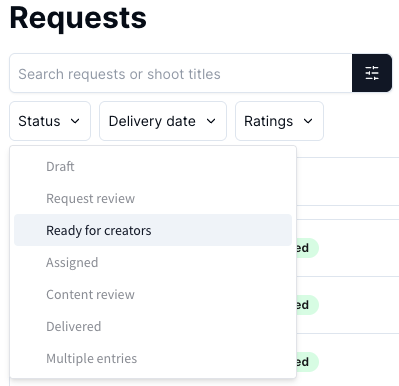The image size is (399, 386).
Task: Click the Ratings chevron arrow
Action: click(308, 121)
